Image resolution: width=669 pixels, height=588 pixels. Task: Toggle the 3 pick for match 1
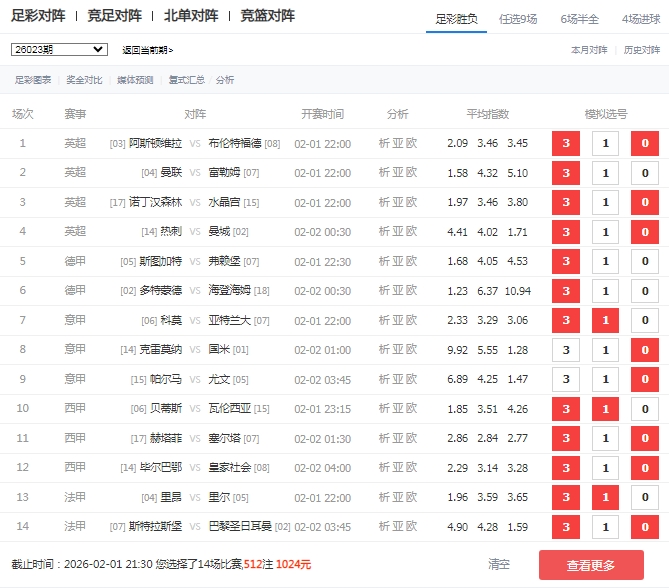(x=565, y=144)
